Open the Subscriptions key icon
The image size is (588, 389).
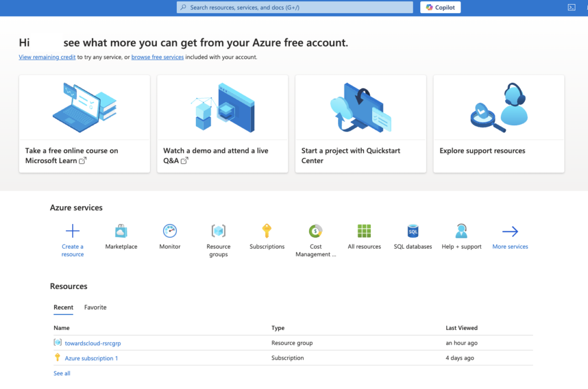click(x=266, y=230)
